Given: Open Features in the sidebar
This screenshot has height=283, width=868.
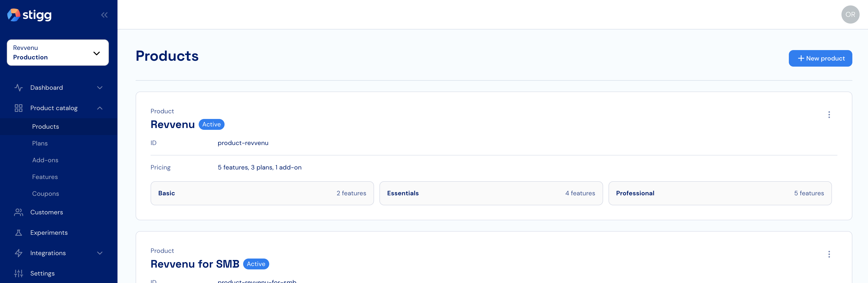Looking at the screenshot, I should (x=59, y=177).
